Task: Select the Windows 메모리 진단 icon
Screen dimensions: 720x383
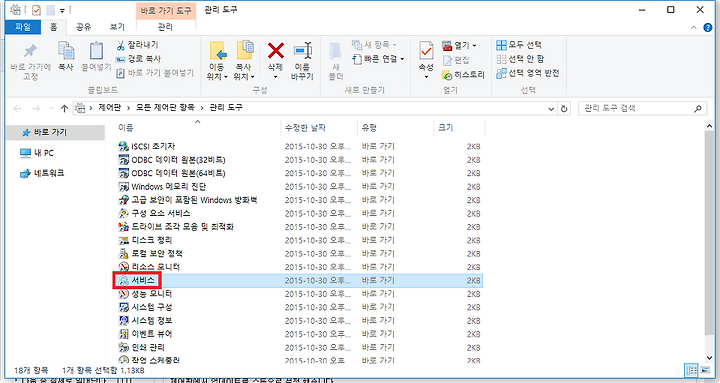Action: pos(123,186)
